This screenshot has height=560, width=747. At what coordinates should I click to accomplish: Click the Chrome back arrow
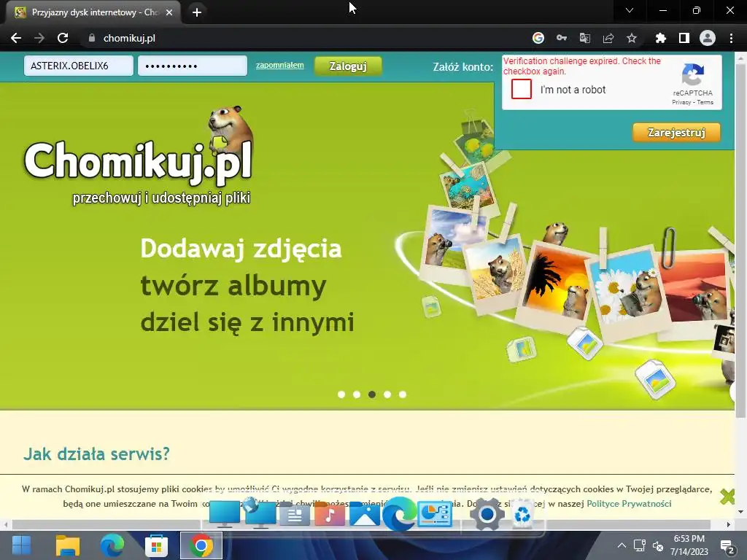(16, 38)
